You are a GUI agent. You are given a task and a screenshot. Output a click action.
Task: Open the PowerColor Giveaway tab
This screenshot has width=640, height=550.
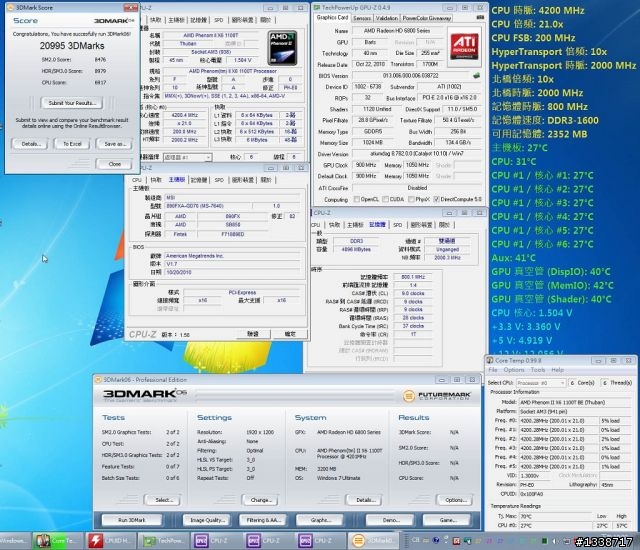(427, 18)
